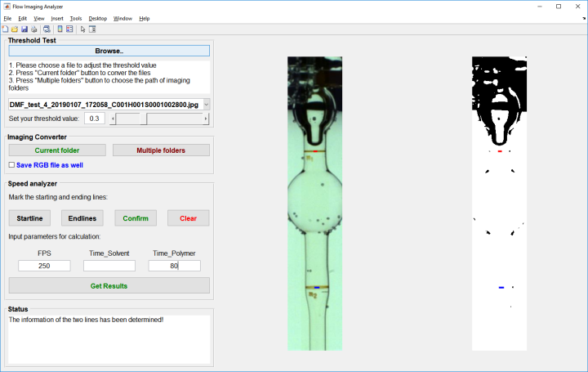Click the Time_Solvent input field
This screenshot has height=372, width=588.
point(109,266)
